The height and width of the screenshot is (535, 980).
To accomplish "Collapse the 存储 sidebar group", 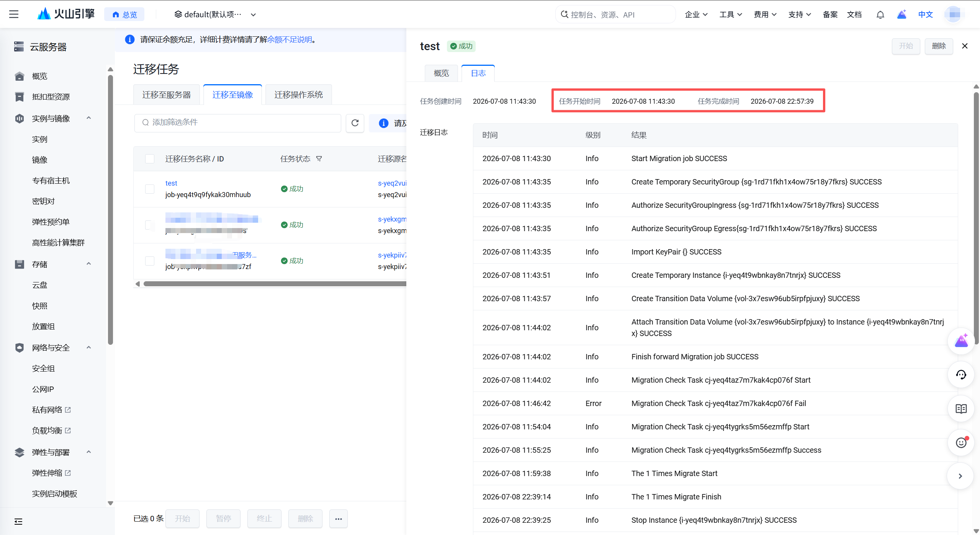I will point(89,264).
